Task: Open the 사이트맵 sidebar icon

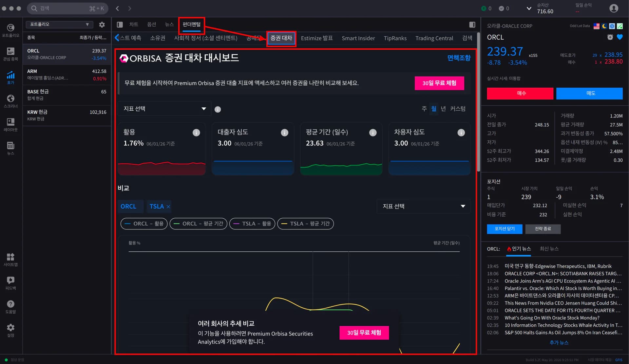Action: (x=11, y=260)
